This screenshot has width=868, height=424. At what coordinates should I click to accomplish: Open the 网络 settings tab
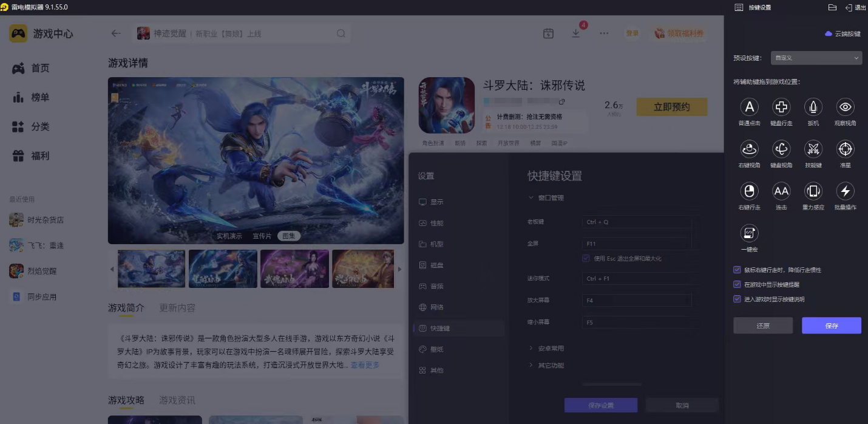[x=458, y=307]
